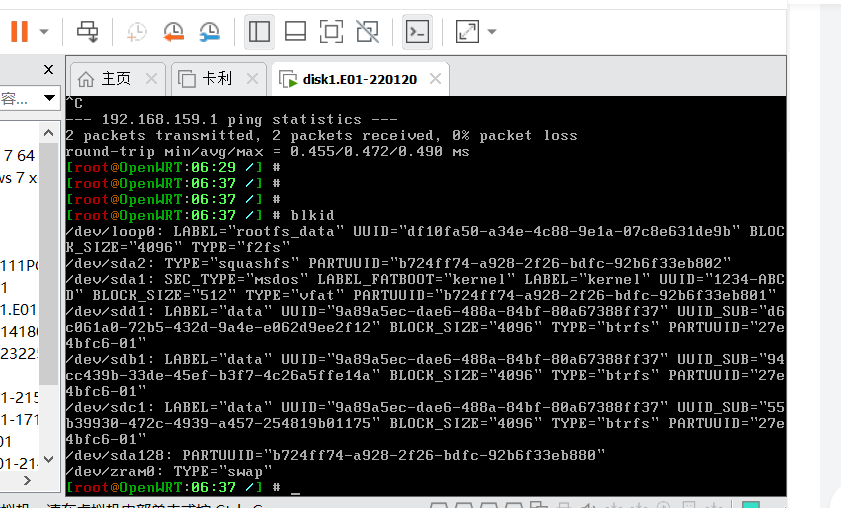Click the library horizontal scroll right arrow
841x508 pixels.
[27, 481]
